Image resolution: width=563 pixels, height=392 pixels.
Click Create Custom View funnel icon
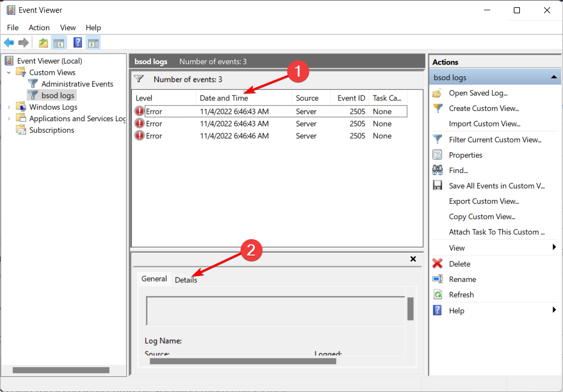(x=437, y=109)
